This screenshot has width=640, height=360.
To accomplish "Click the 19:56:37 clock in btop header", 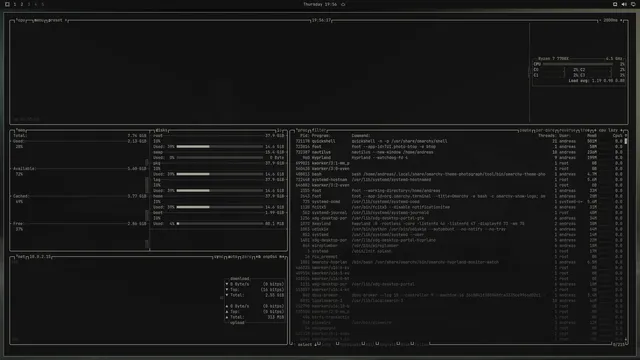I will point(321,20).
